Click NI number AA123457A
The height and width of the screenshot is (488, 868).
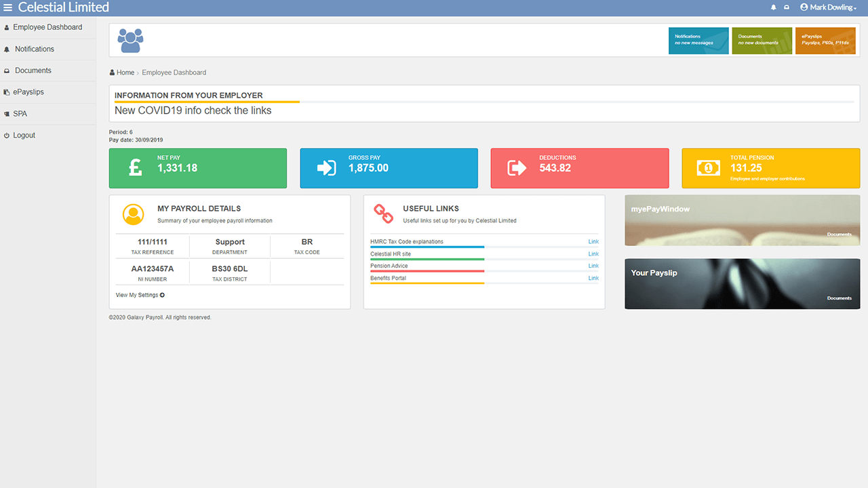click(x=153, y=269)
